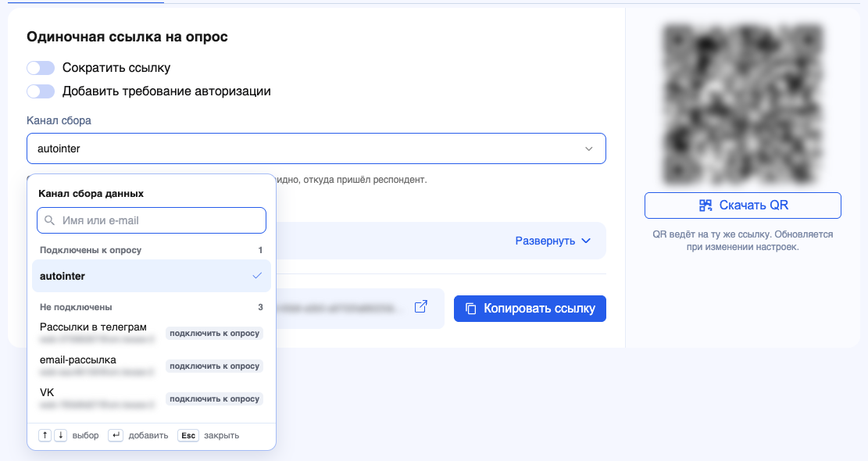Click the down arrow key hint

pyautogui.click(x=60, y=435)
